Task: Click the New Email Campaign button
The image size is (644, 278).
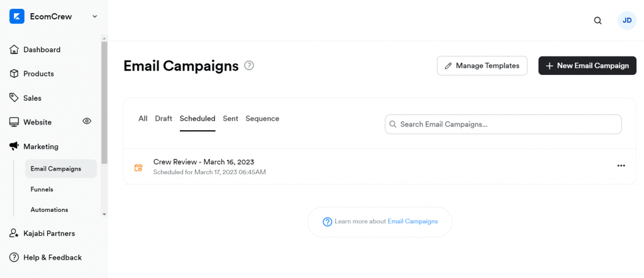Action: click(587, 65)
